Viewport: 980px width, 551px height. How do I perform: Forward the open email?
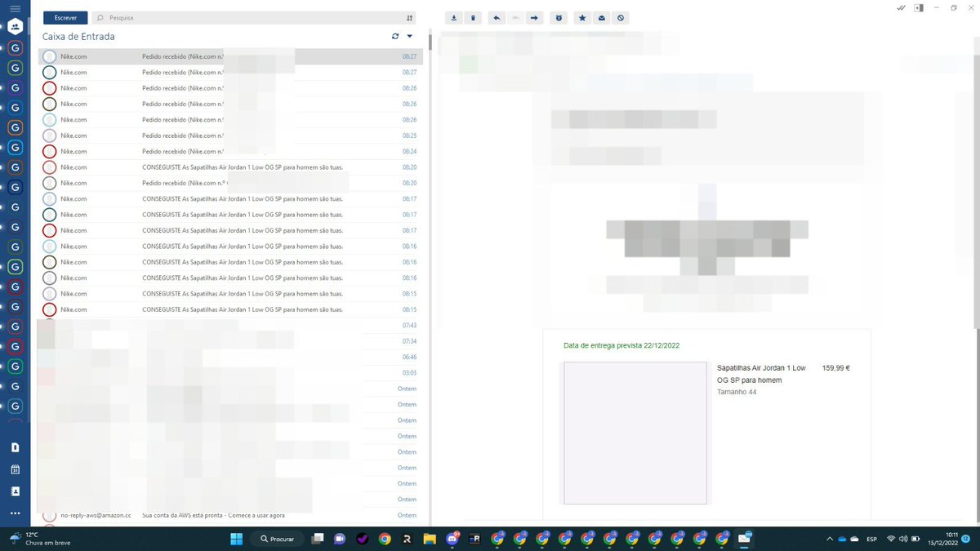pyautogui.click(x=535, y=18)
